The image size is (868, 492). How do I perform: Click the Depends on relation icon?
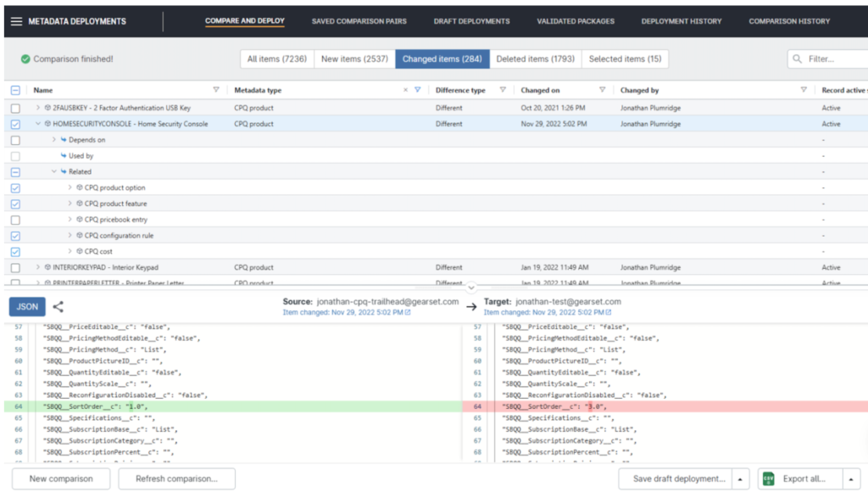click(x=64, y=140)
